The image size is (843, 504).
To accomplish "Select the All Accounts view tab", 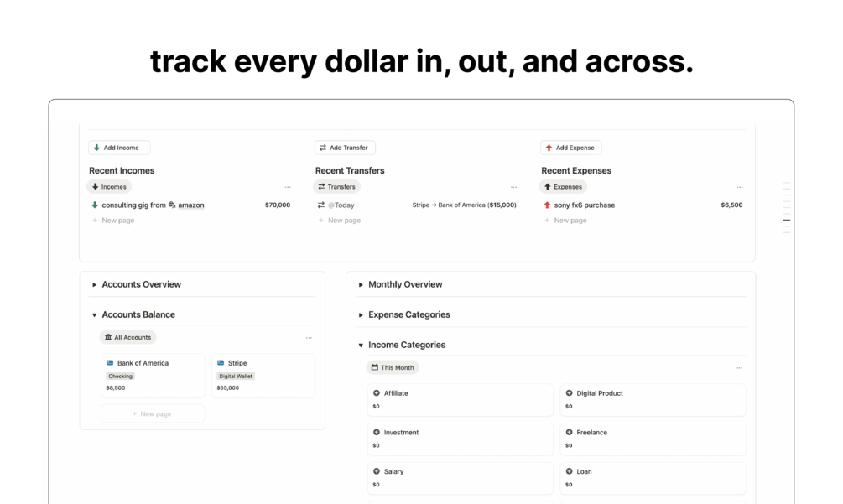I will tap(128, 337).
